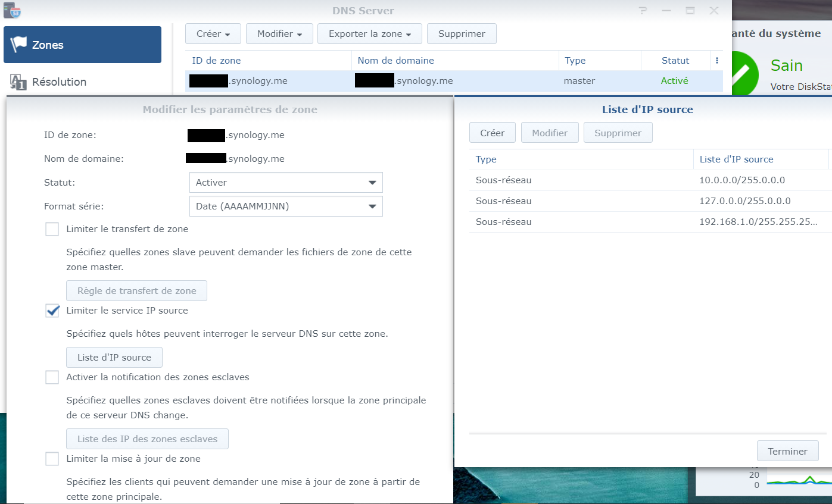Open the Exporter la zone menu
832x504 pixels.
tap(370, 34)
